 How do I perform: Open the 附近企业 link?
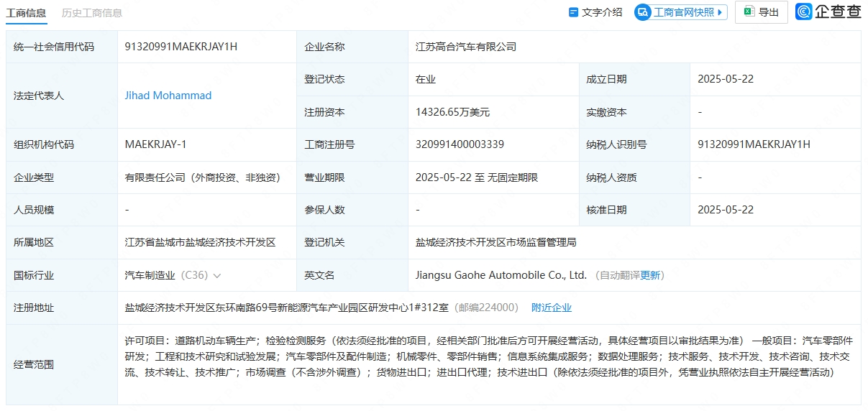click(552, 308)
